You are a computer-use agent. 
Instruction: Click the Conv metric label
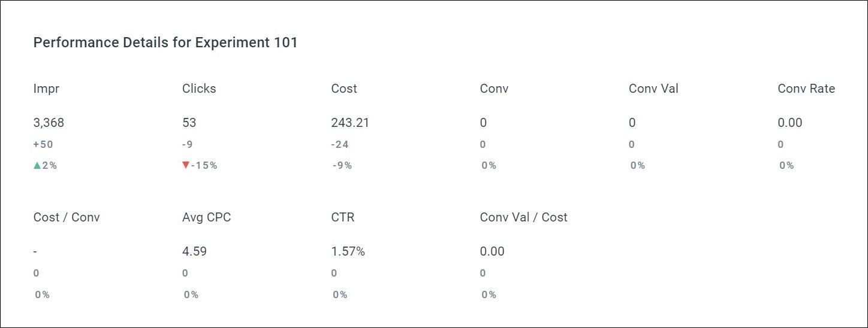pyautogui.click(x=494, y=89)
